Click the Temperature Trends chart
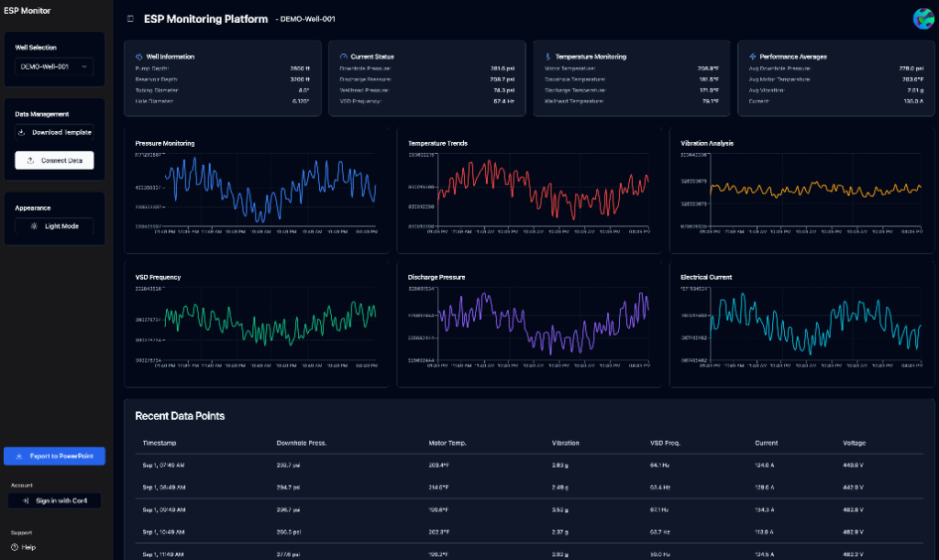Viewport: 939px width, 560px height. pyautogui.click(x=529, y=191)
